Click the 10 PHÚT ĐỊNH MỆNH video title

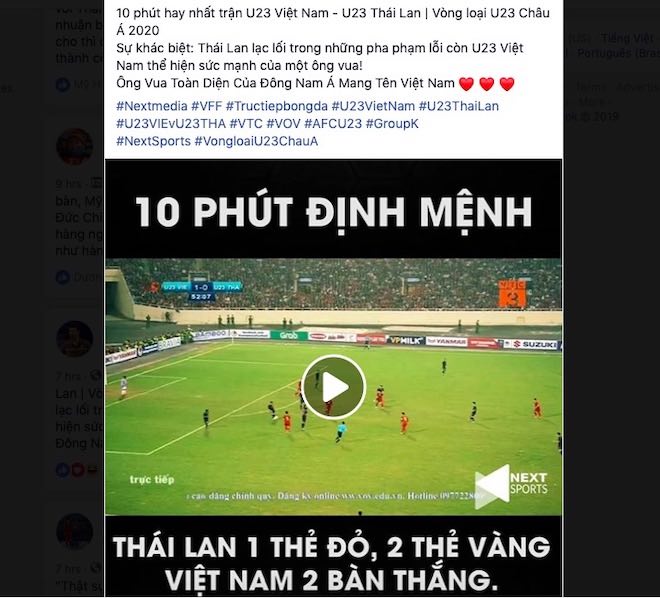click(x=334, y=211)
